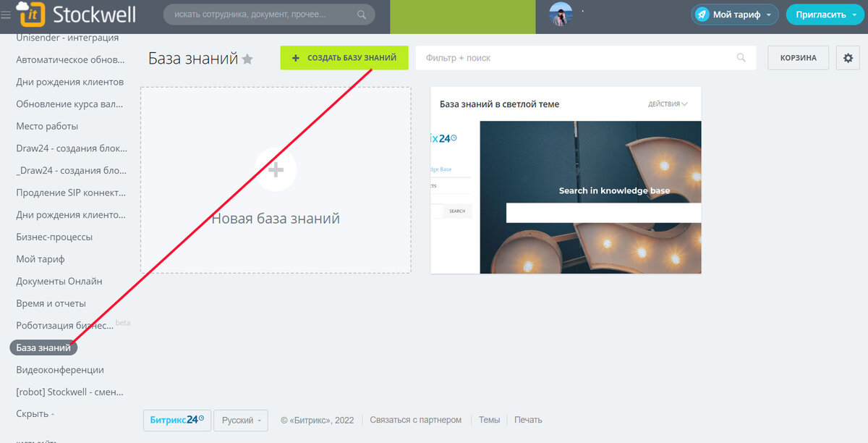Open Мой тариф in left menu
Image resolution: width=868 pixels, height=443 pixels.
point(41,259)
